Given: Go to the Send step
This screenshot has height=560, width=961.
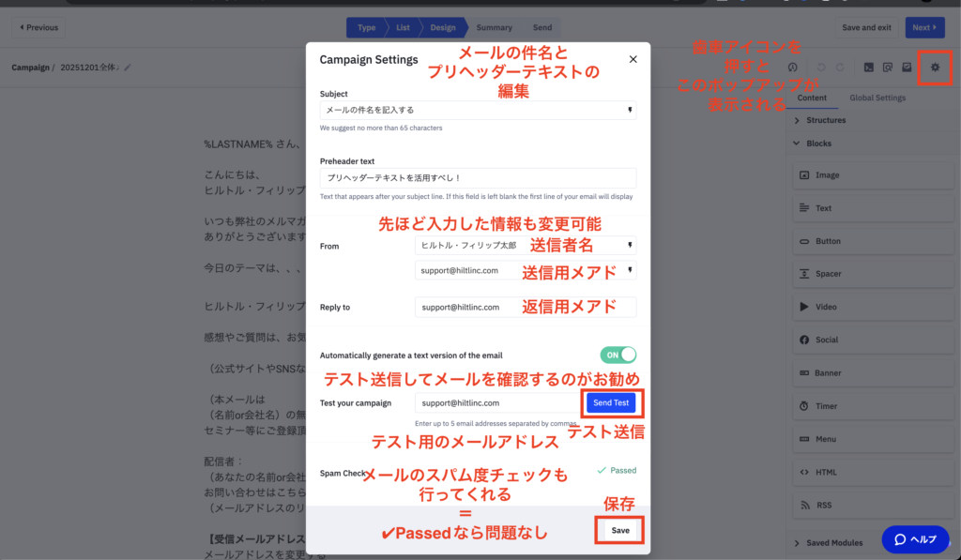Looking at the screenshot, I should click(x=542, y=27).
